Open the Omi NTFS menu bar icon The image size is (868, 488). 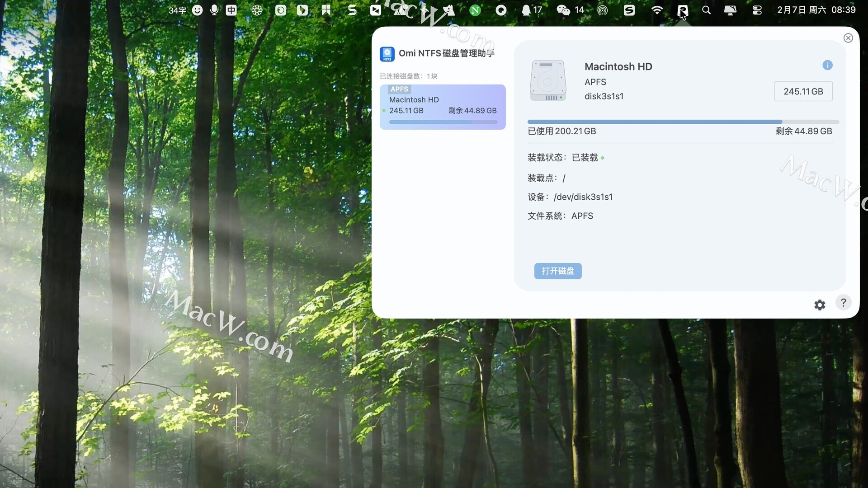[x=683, y=10]
